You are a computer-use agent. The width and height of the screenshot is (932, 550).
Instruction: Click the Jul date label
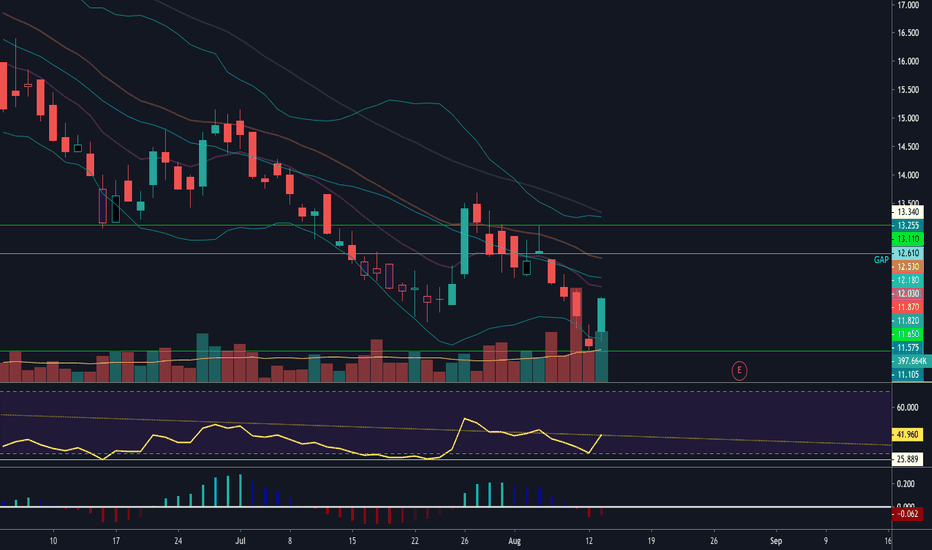click(240, 541)
